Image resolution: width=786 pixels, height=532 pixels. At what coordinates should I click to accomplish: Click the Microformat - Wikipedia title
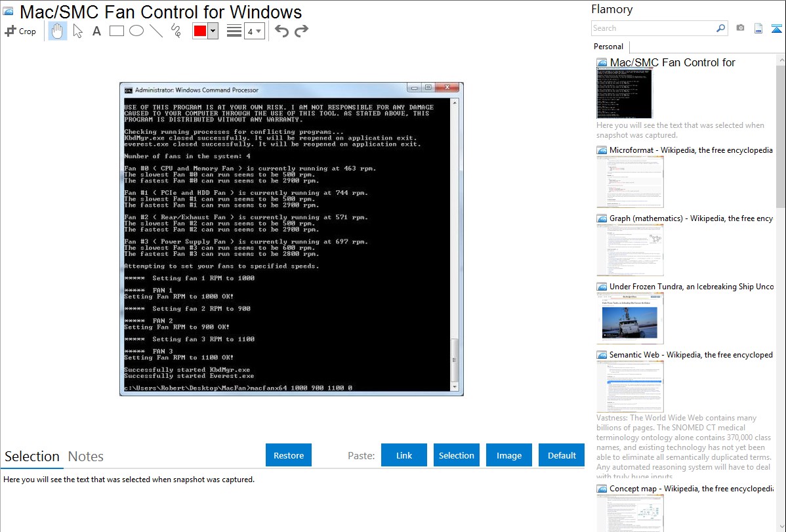(x=691, y=150)
